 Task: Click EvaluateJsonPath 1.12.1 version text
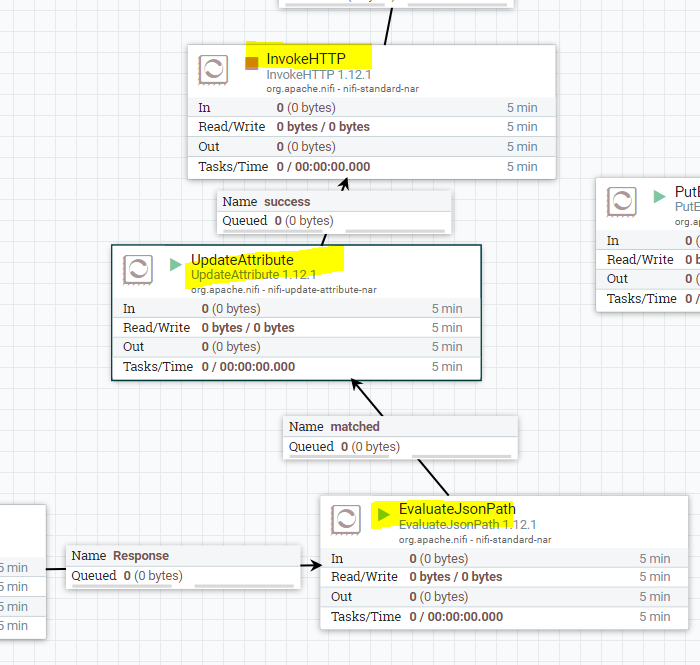point(467,524)
